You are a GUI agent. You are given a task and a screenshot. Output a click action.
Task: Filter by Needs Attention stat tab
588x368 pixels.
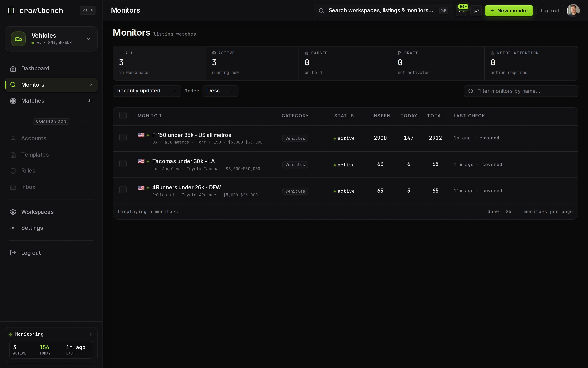pyautogui.click(x=531, y=63)
